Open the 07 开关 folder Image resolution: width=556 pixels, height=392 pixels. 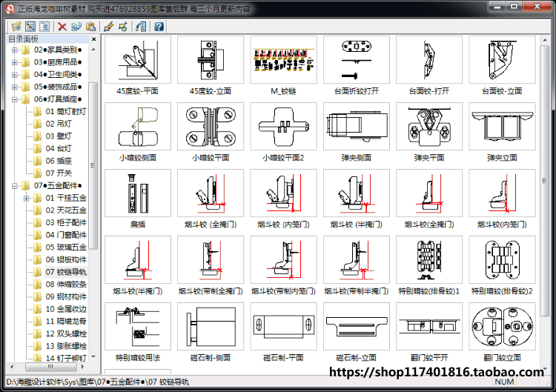(59, 173)
